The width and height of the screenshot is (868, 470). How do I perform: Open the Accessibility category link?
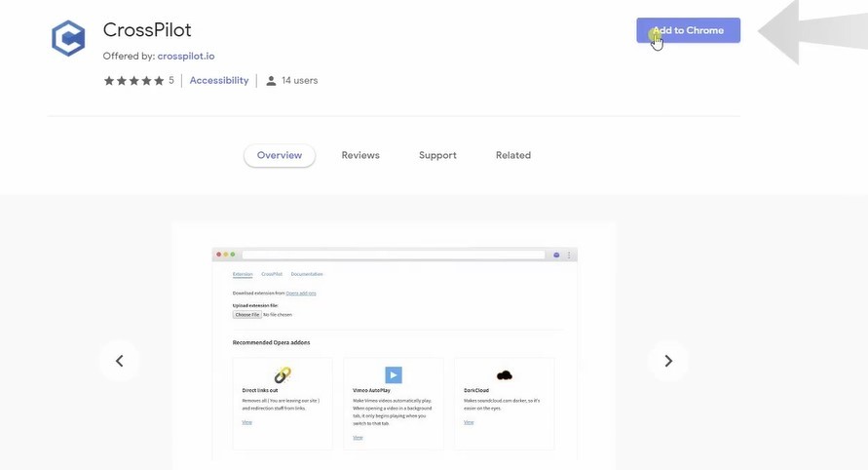pos(219,80)
